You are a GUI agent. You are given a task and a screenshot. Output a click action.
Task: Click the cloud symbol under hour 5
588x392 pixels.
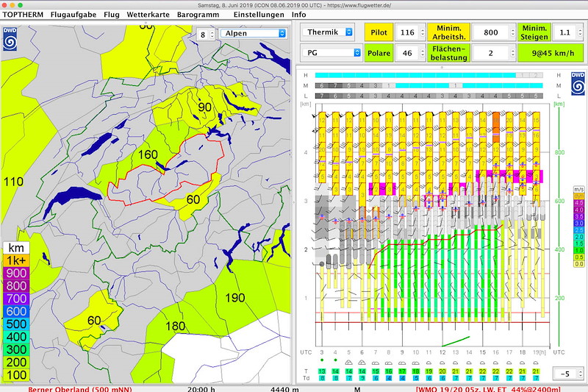pyautogui.click(x=348, y=363)
